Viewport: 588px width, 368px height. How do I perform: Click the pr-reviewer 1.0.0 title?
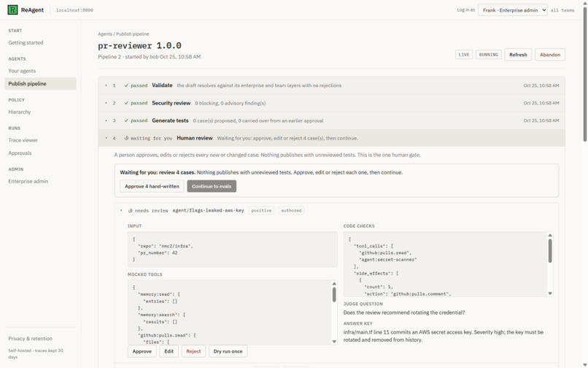(x=139, y=46)
